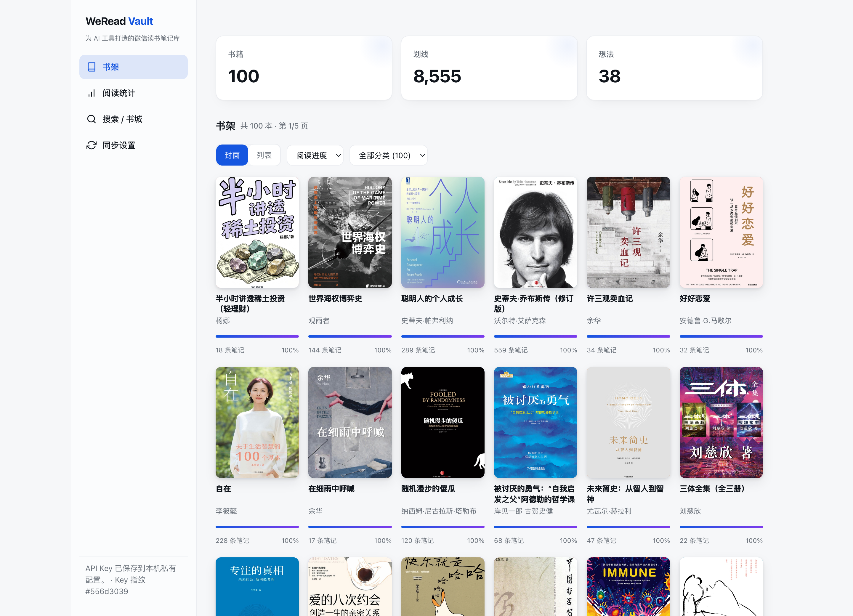Image resolution: width=853 pixels, height=616 pixels.
Task: Open the 划线 8,555 stat card
Action: [489, 68]
